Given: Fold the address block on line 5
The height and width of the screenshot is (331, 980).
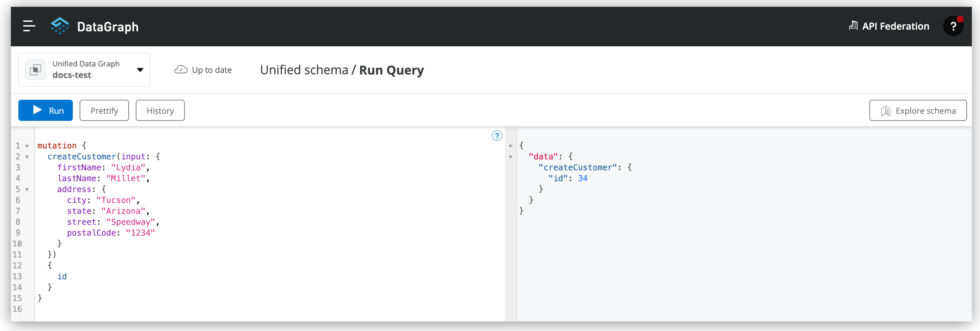Looking at the screenshot, I should point(27,189).
